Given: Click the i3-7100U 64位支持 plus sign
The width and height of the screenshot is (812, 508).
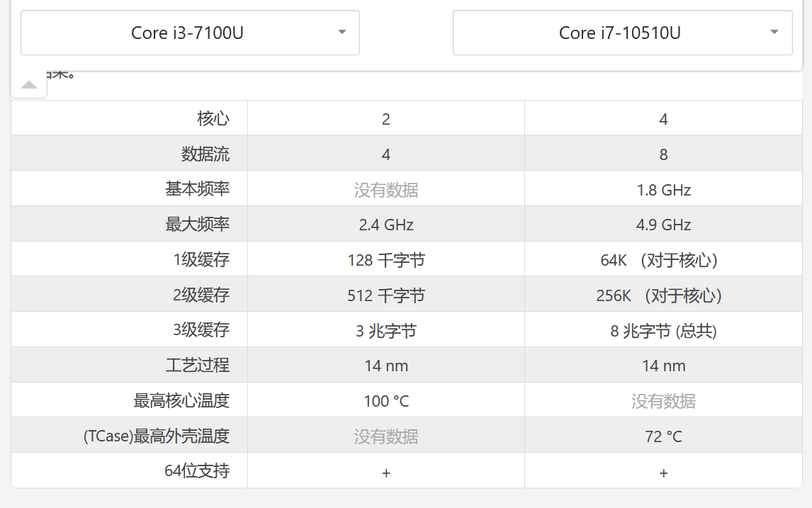Looking at the screenshot, I should [x=385, y=473].
